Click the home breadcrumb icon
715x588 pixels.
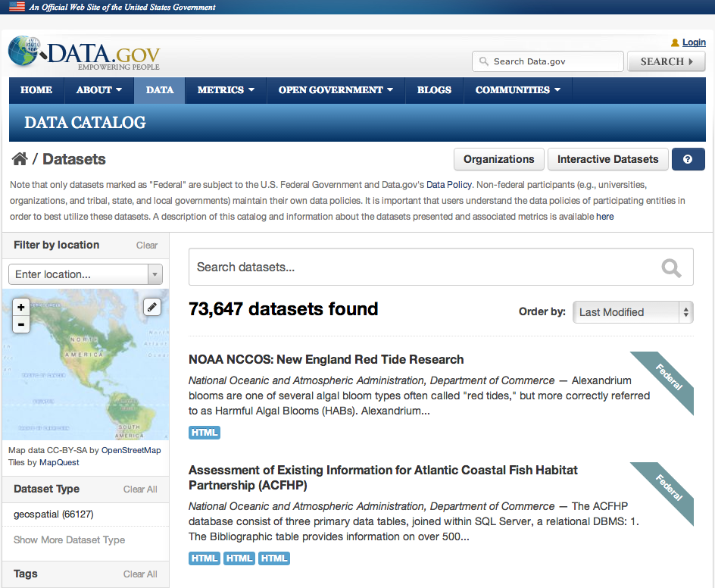(20, 159)
